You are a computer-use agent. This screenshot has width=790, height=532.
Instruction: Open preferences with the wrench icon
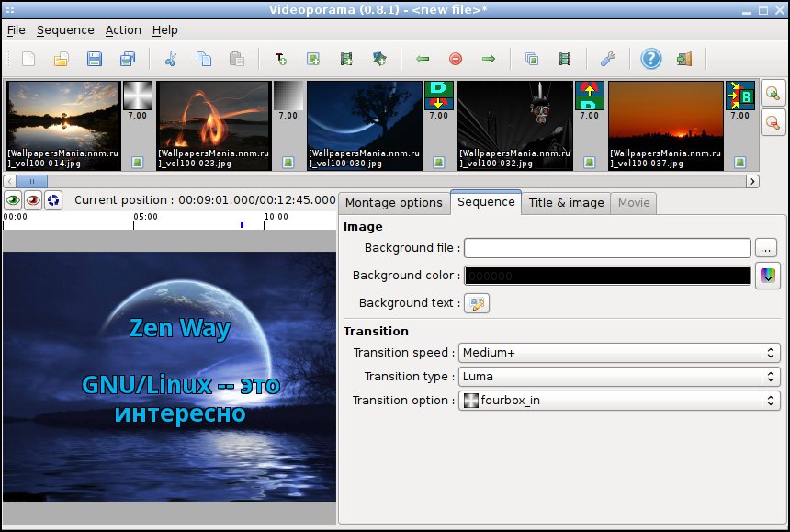tap(608, 59)
